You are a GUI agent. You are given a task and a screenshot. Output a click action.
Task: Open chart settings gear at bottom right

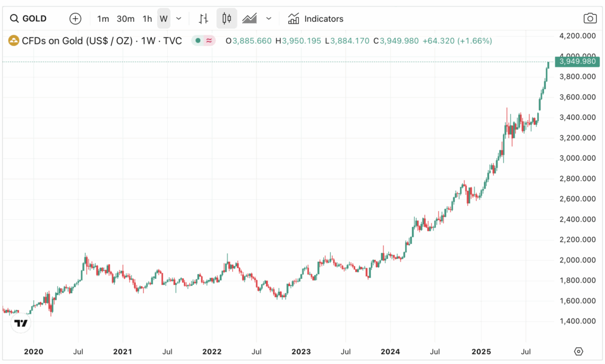(x=578, y=351)
